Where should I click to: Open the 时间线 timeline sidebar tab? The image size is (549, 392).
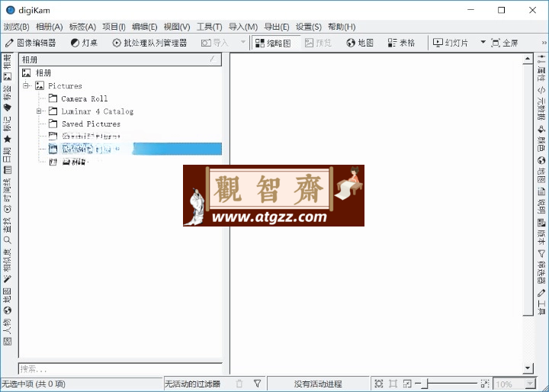7,196
